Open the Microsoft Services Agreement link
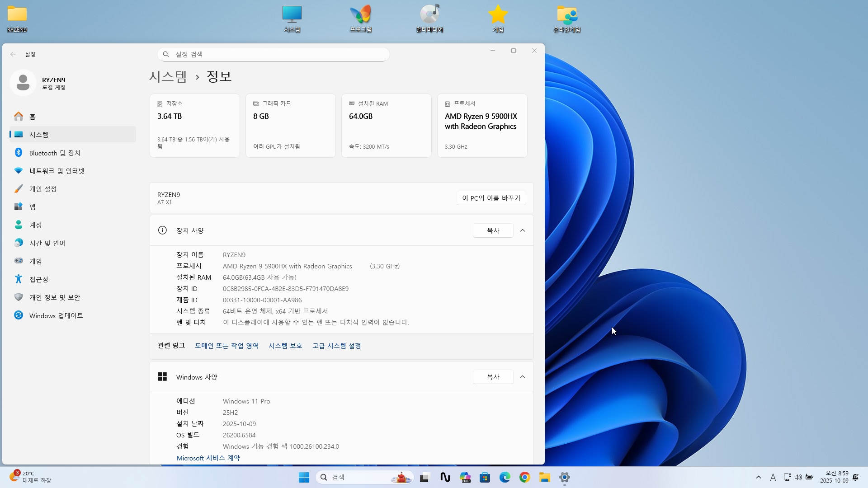Image resolution: width=868 pixels, height=488 pixels. click(x=208, y=458)
